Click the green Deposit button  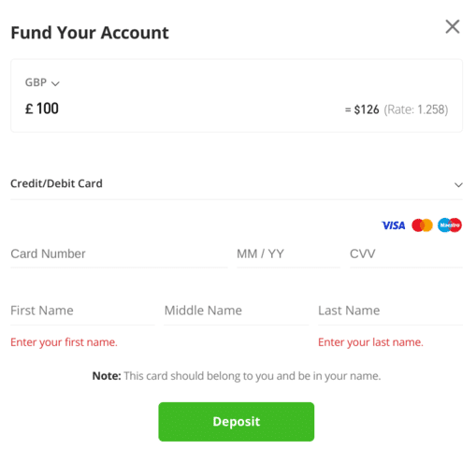point(237,422)
